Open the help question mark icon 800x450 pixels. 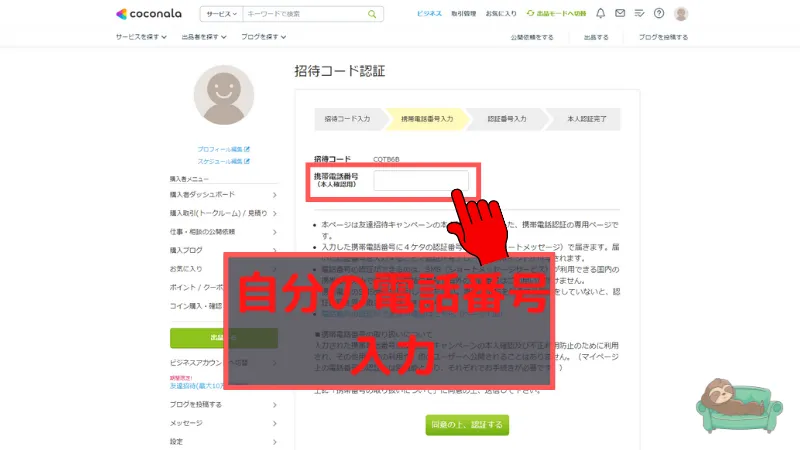pos(659,14)
